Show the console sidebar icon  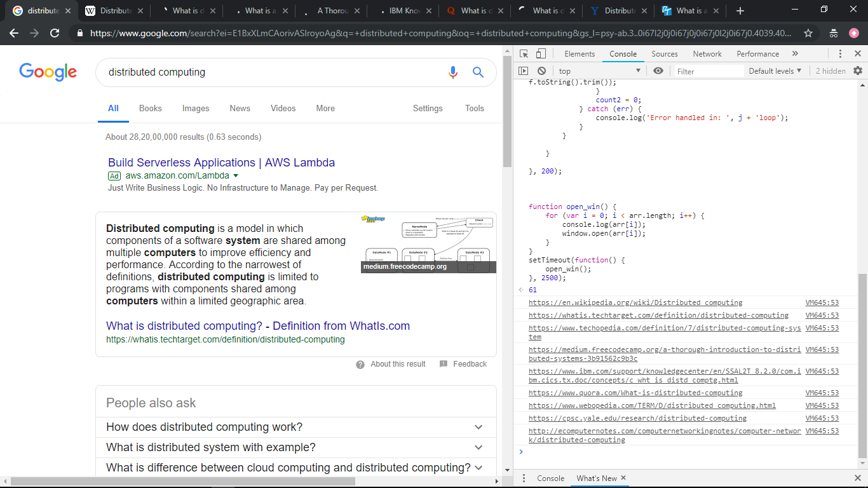pyautogui.click(x=524, y=71)
